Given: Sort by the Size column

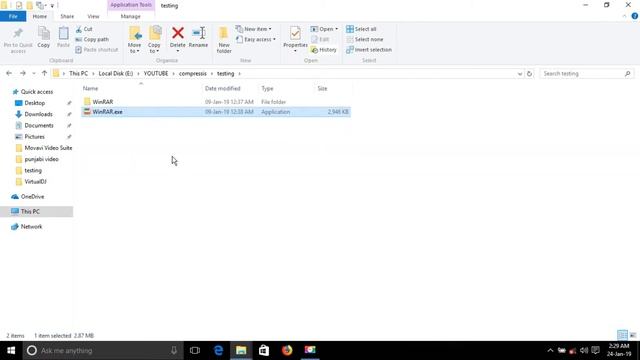Looking at the screenshot, I should 333,88.
